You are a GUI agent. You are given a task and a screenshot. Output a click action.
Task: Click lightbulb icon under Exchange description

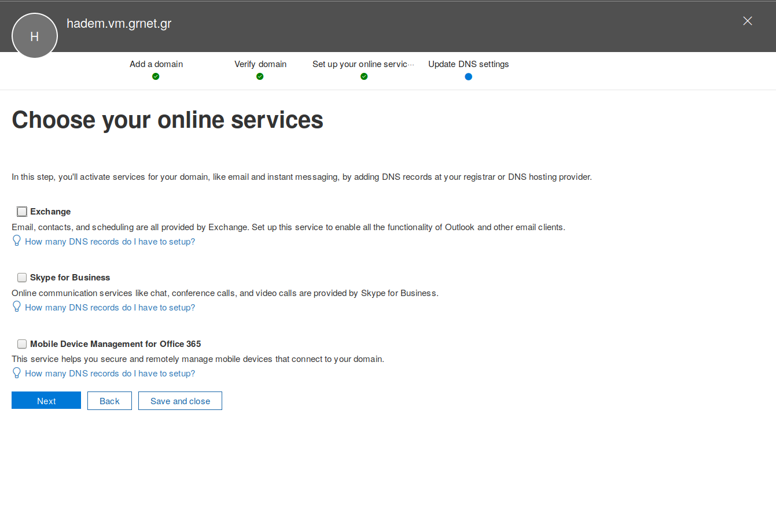[x=17, y=241]
